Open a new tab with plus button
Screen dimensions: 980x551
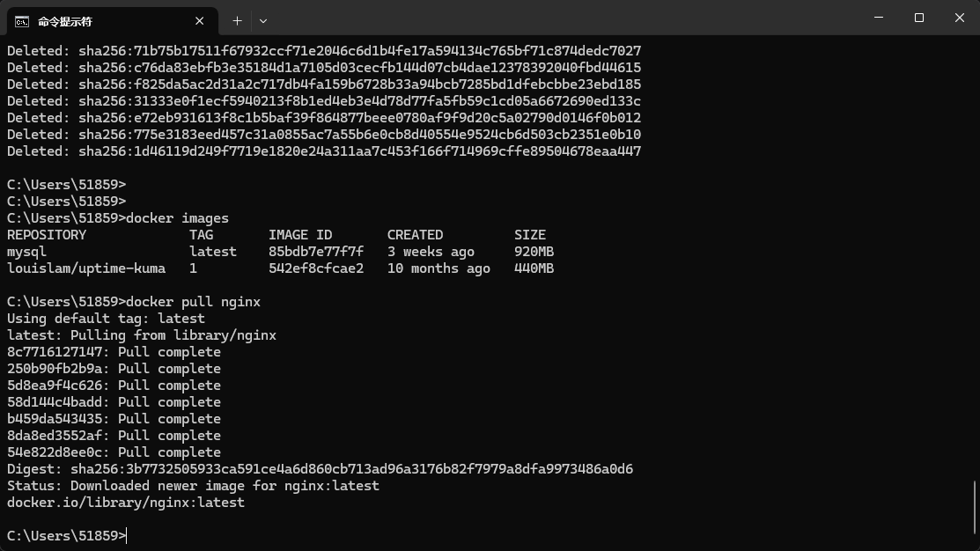click(237, 20)
